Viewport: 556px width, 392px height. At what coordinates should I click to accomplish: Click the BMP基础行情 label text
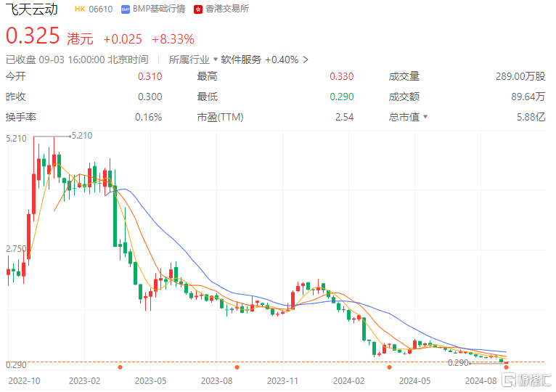tap(159, 9)
